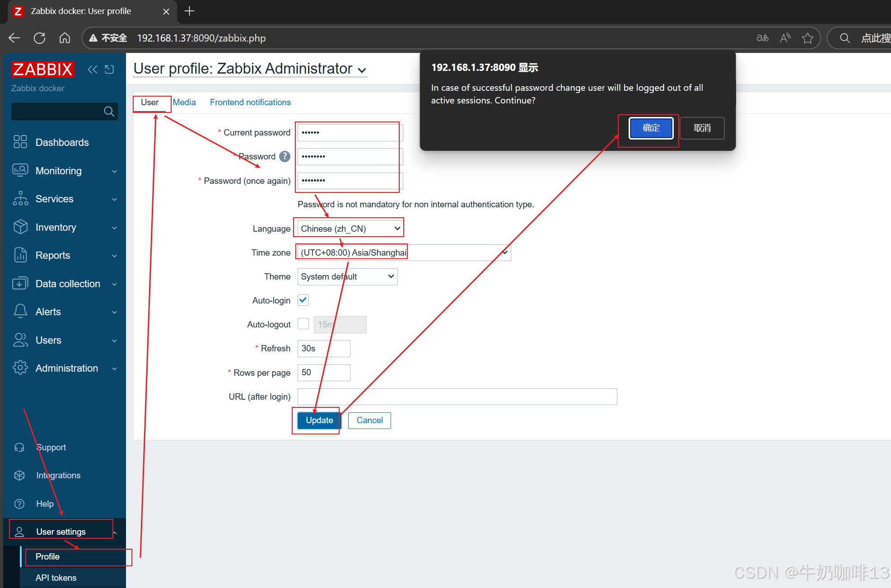Click the kiosk mode icon beside logo
This screenshot has height=588, width=891.
pos(109,70)
